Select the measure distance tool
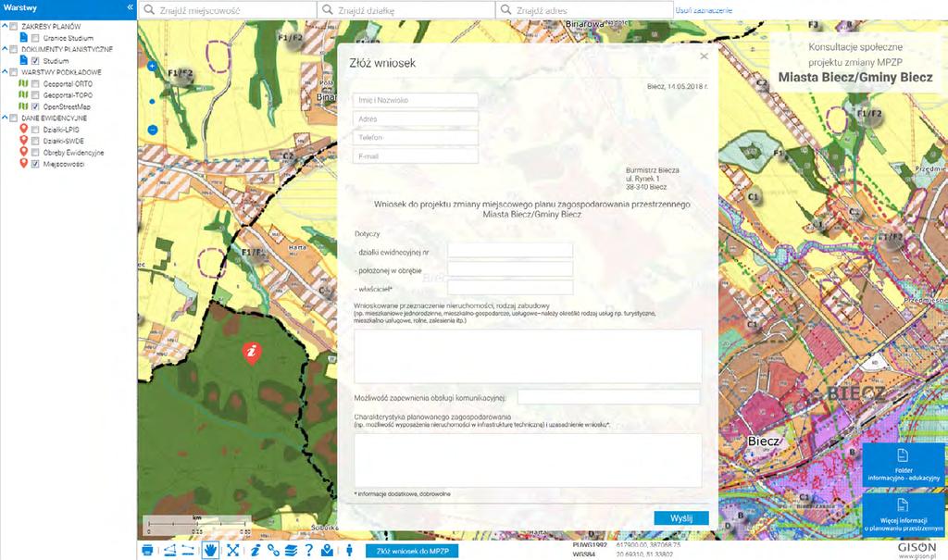The width and height of the screenshot is (948, 560). click(x=187, y=550)
